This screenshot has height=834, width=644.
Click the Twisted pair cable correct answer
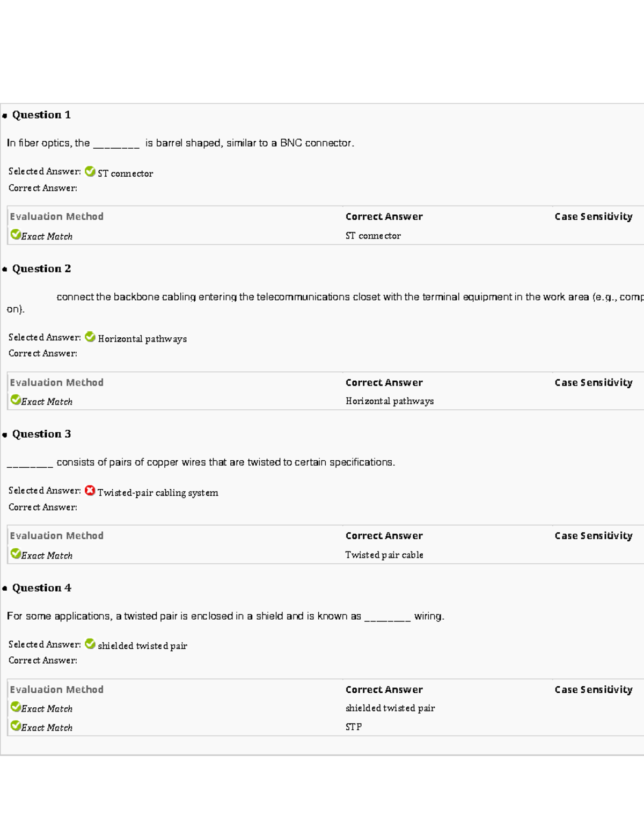tap(384, 555)
